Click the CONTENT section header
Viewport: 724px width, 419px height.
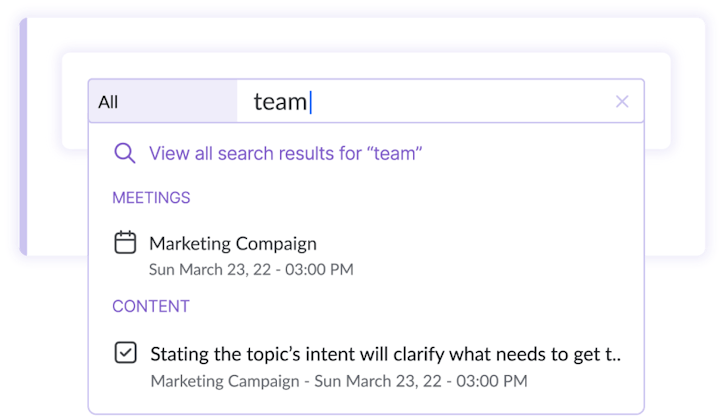[x=151, y=306]
